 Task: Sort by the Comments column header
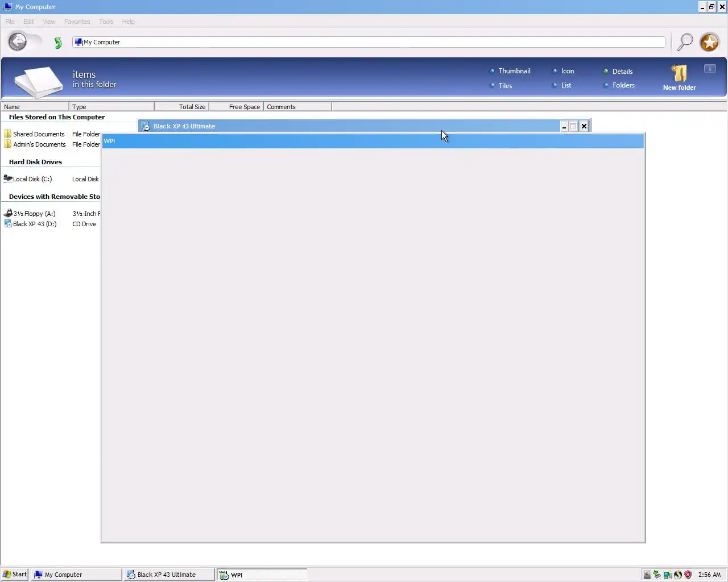(x=297, y=107)
